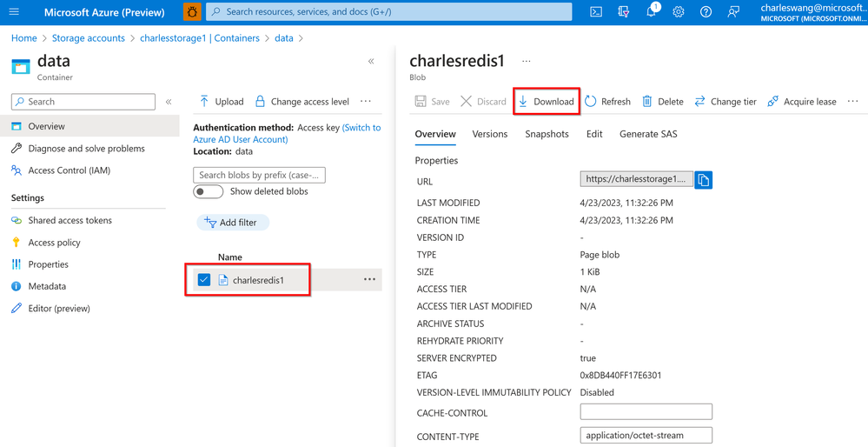This screenshot has width=868, height=447.
Task: Open the feedback icon in header
Action: [733, 11]
